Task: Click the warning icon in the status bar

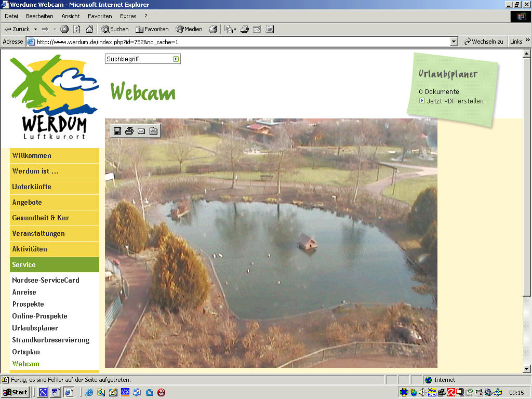Action: pyautogui.click(x=5, y=380)
